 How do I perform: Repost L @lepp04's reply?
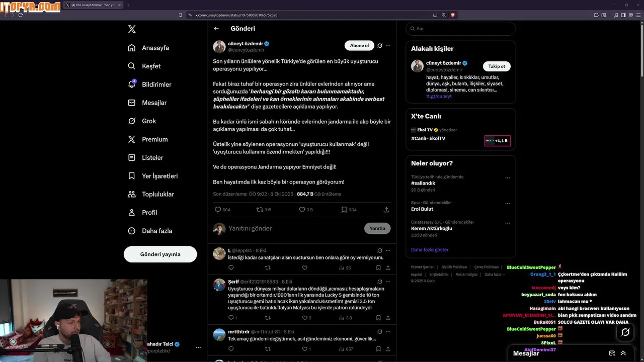268,268
